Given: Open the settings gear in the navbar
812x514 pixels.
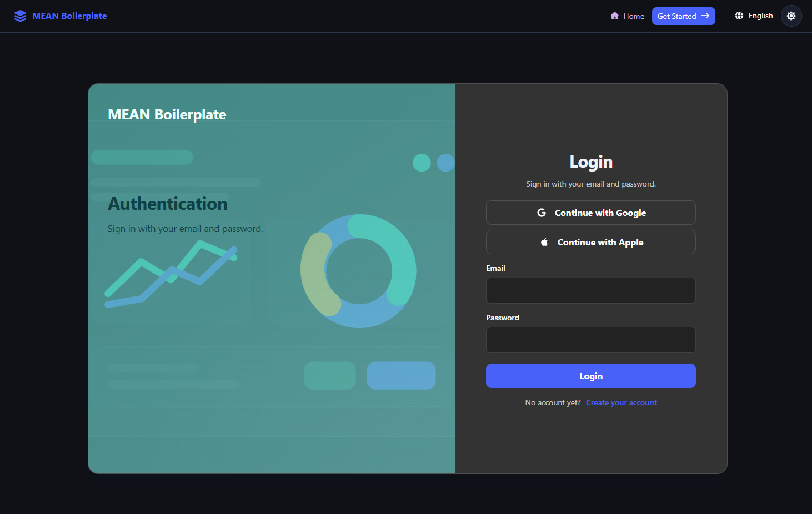Looking at the screenshot, I should (x=791, y=16).
